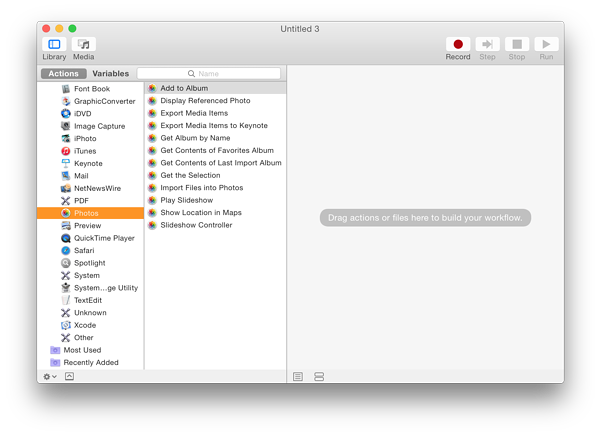Open the Most Used smart group
Viewport: 601px width, 436px height.
point(90,350)
